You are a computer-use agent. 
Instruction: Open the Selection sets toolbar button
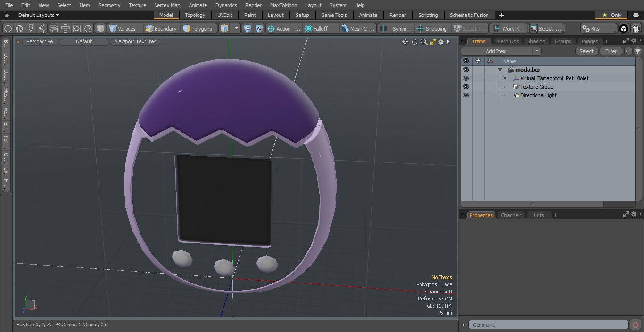click(546, 29)
